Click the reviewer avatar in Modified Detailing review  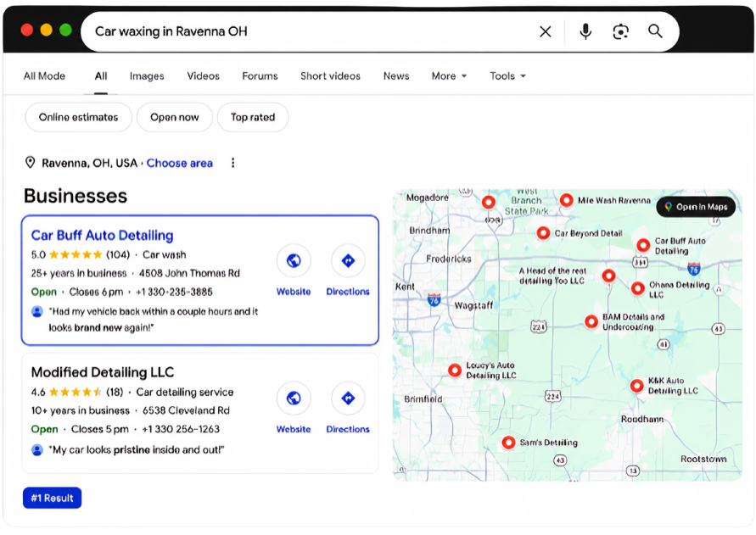(37, 450)
